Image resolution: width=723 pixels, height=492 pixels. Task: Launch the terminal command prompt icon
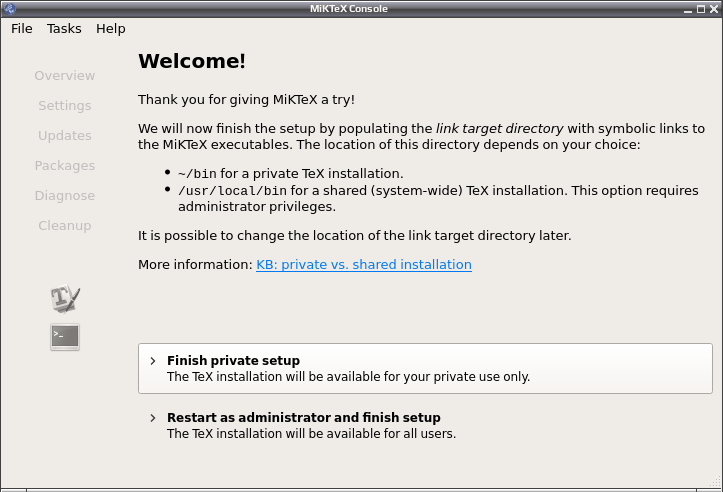(65, 337)
